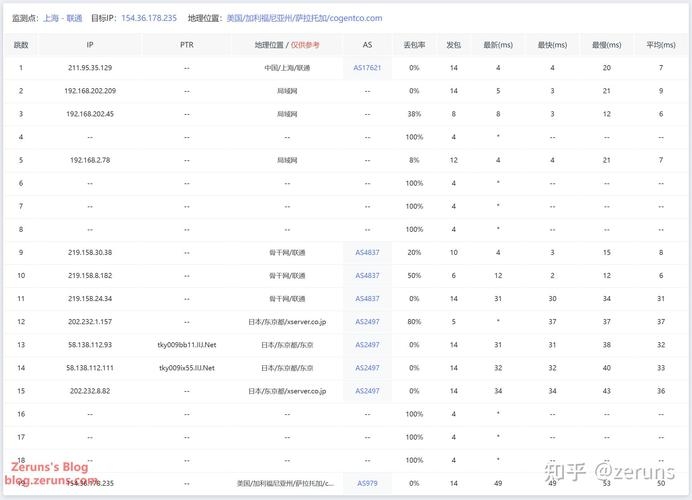Screen dimensions: 692x500
Task: Select the IP cell 211.95.35.129
Action: pyautogui.click(x=90, y=68)
